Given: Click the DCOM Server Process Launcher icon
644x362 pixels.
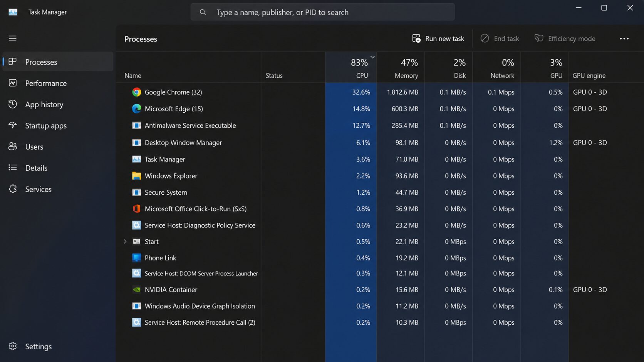Looking at the screenshot, I should coord(137,273).
